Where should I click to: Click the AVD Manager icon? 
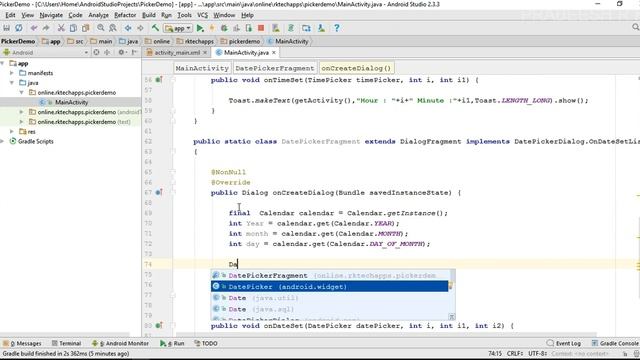point(276,28)
